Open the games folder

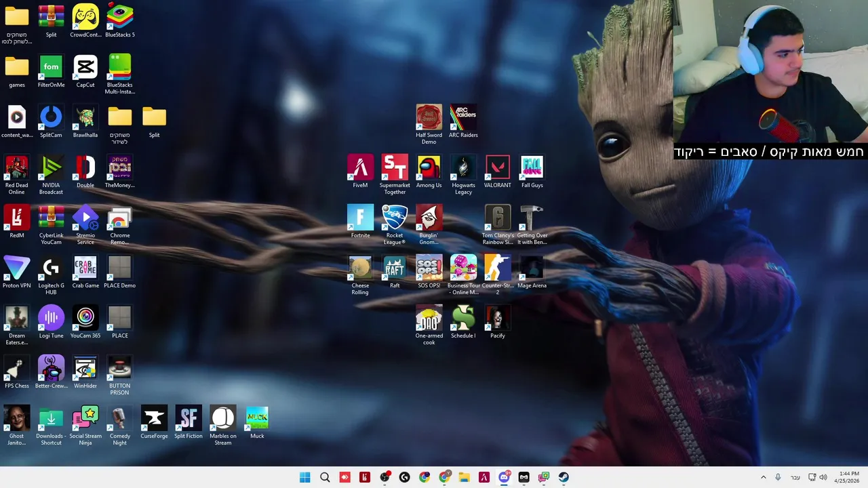(x=16, y=71)
